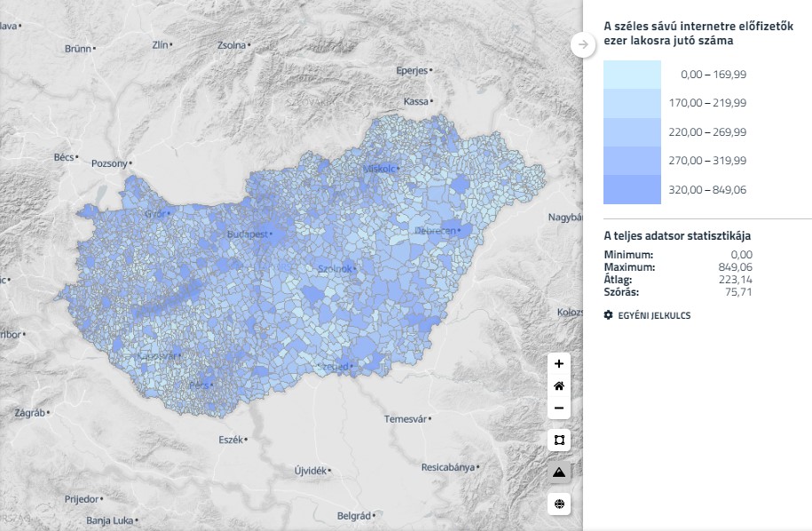The height and width of the screenshot is (531, 812).
Task: Activate the area selection tool
Action: click(559, 440)
